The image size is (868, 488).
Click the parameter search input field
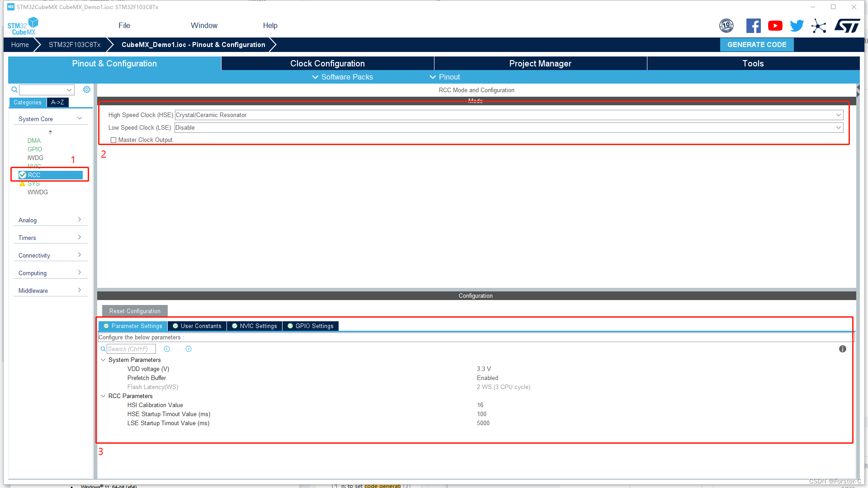131,349
